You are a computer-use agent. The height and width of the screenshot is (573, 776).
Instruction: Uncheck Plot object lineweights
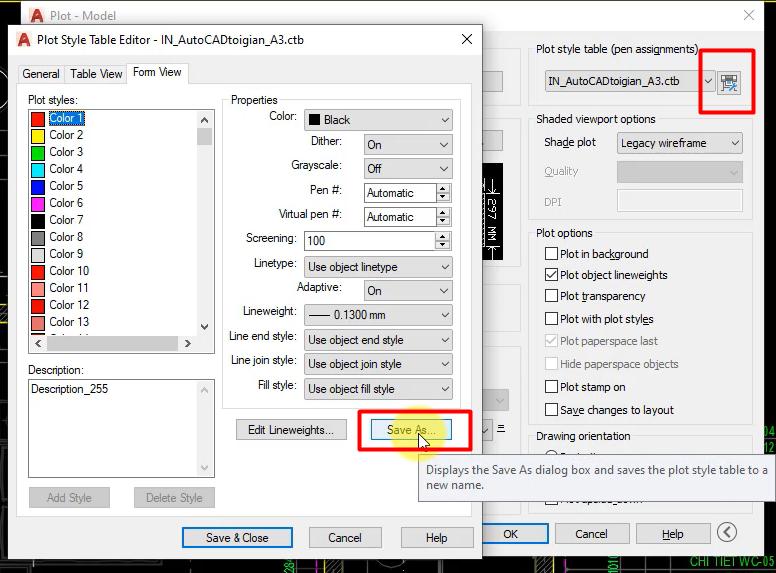click(x=551, y=275)
